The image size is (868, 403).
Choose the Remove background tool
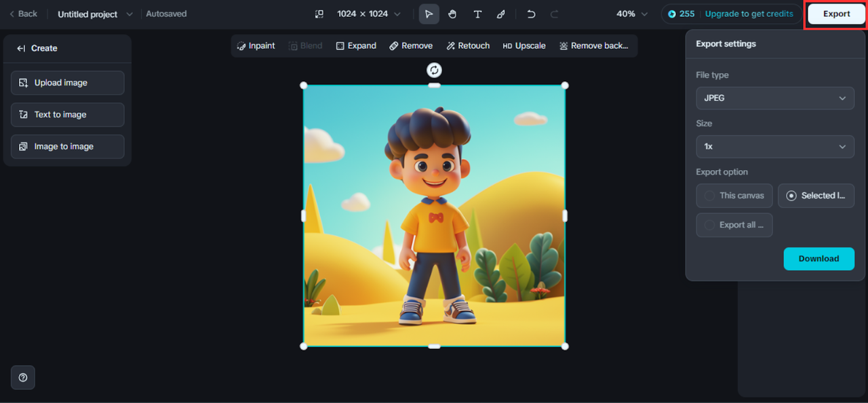594,45
